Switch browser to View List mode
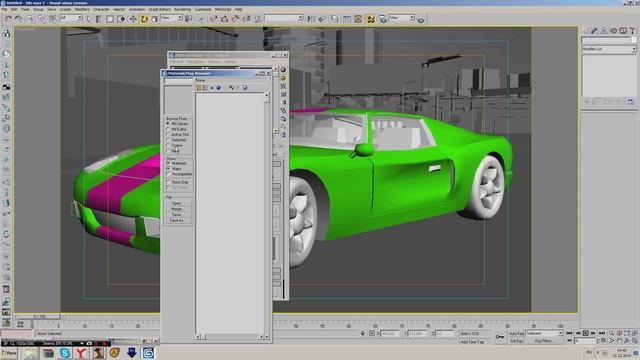The width and height of the screenshot is (640, 360). 199,87
